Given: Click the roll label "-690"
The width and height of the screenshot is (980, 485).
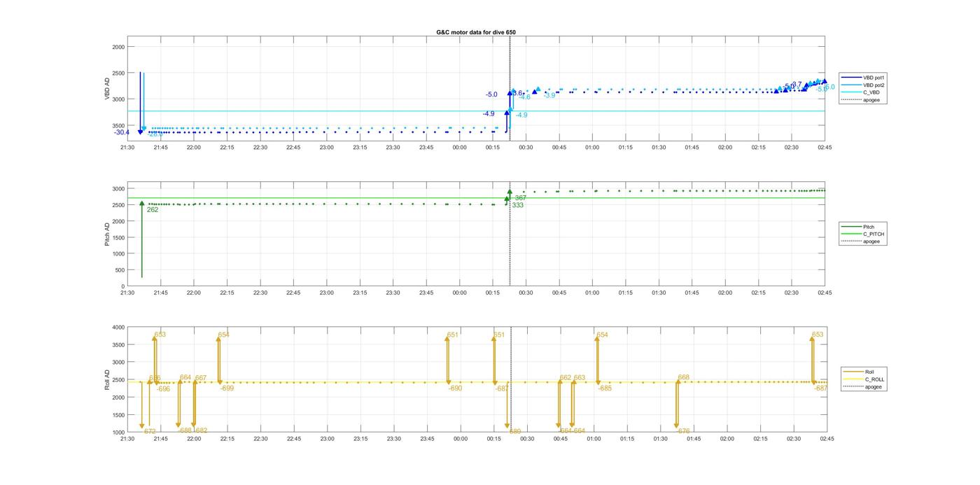Looking at the screenshot, I should (455, 388).
